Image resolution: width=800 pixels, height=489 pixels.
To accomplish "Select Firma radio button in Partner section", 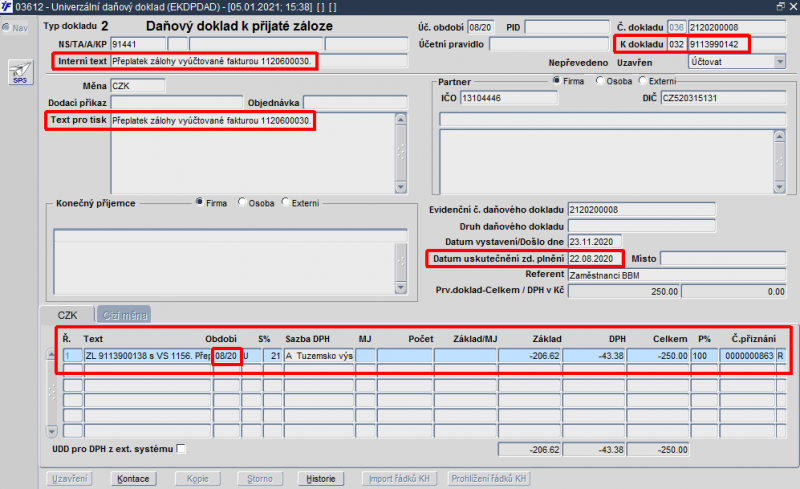I will click(557, 81).
